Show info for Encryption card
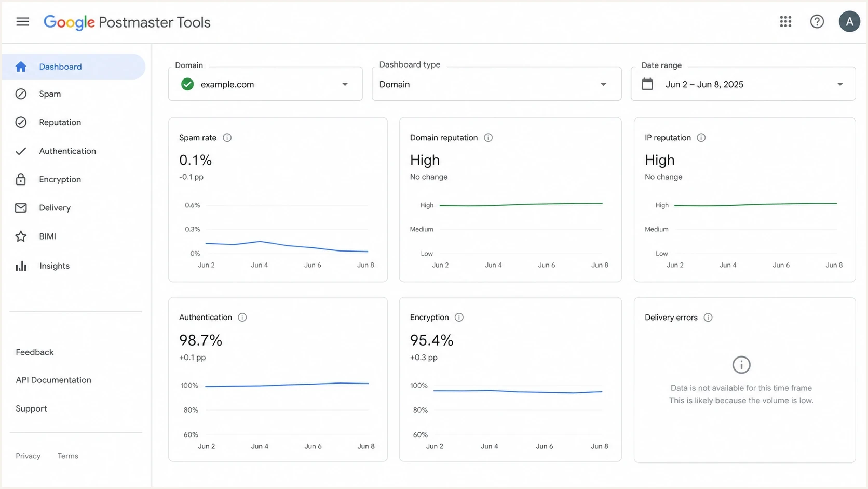This screenshot has height=489, width=868. pyautogui.click(x=459, y=318)
